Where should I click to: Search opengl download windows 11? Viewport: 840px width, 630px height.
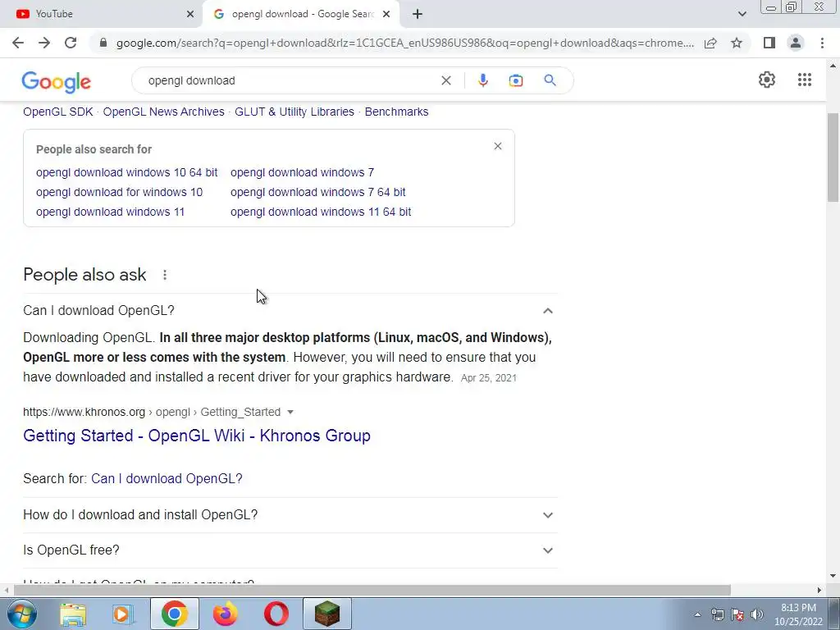pos(111,212)
